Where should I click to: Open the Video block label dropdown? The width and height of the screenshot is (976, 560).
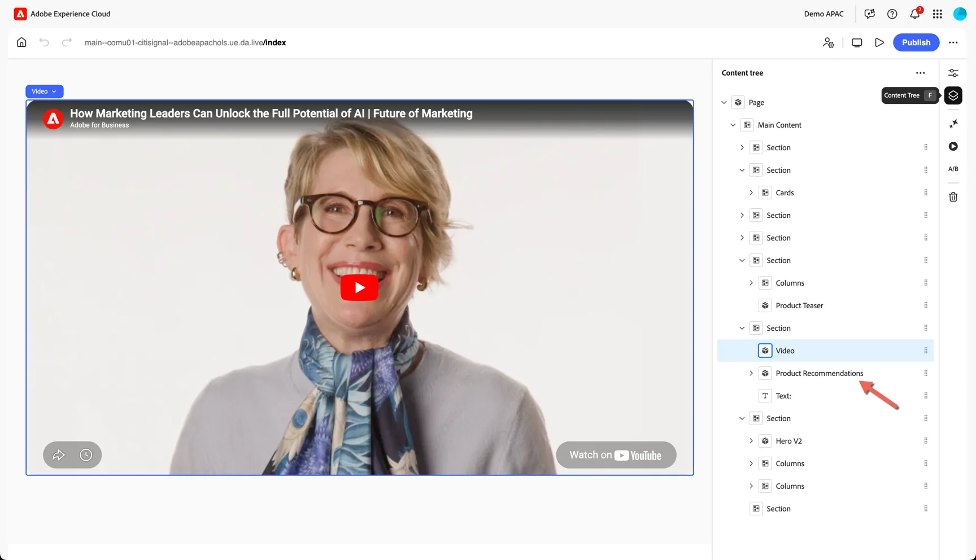coord(44,91)
